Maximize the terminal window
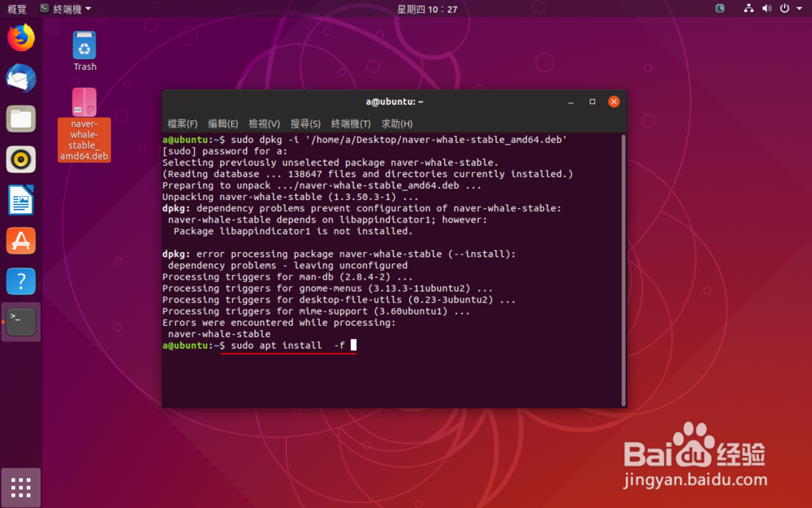The width and height of the screenshot is (812, 508). click(x=593, y=102)
